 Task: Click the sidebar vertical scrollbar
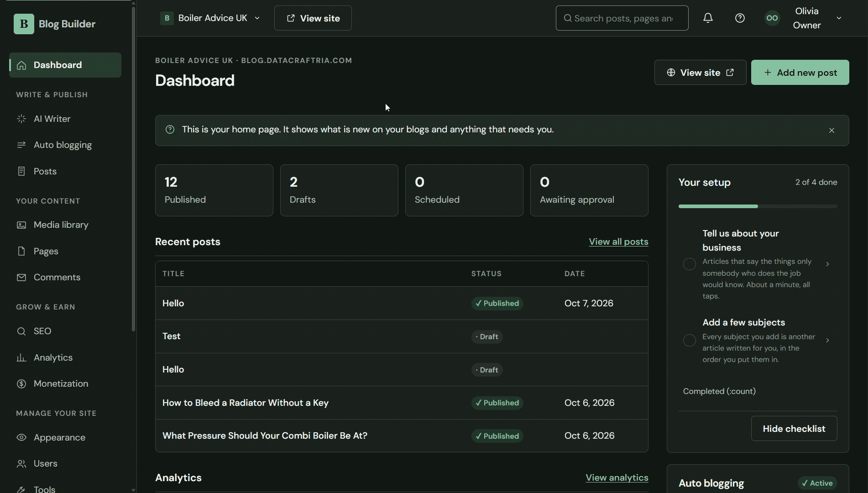(x=133, y=169)
